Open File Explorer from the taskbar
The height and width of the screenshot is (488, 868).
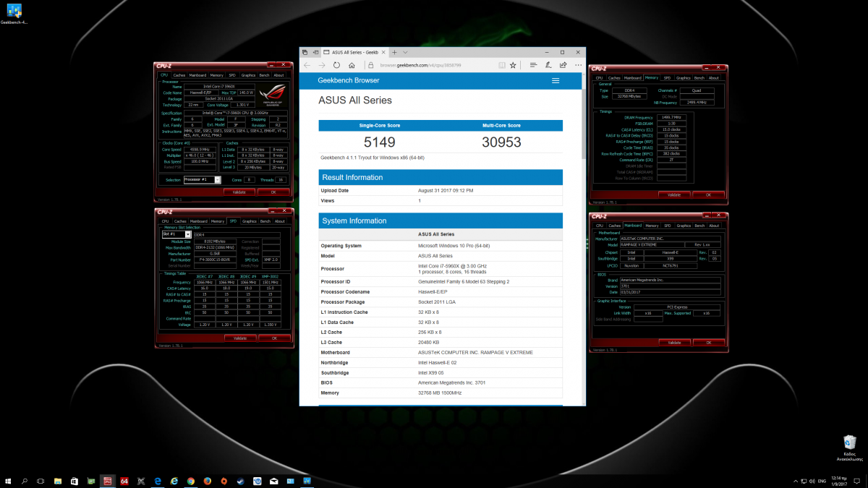(57, 481)
